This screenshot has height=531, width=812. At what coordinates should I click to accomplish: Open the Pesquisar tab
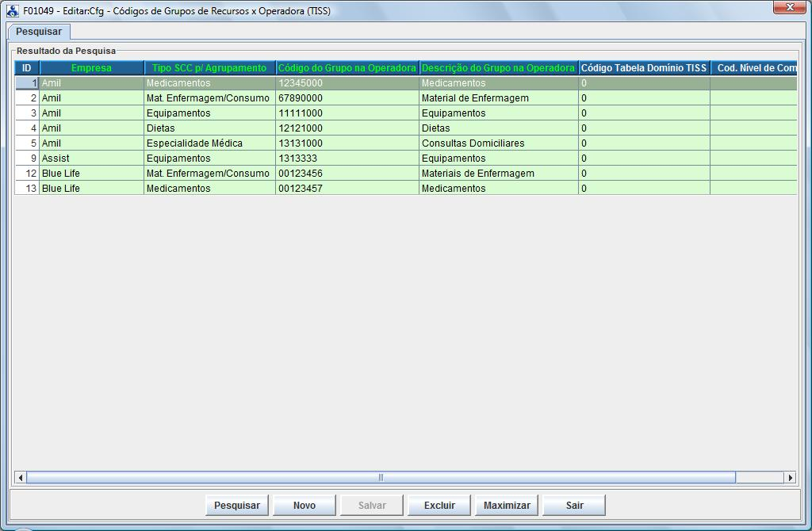39,32
